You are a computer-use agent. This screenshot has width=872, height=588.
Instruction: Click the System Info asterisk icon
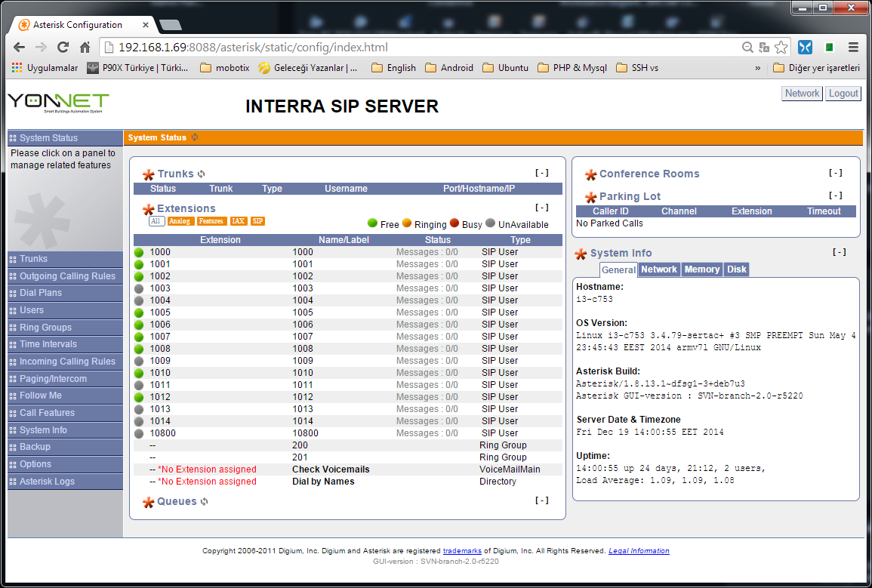pyautogui.click(x=581, y=254)
